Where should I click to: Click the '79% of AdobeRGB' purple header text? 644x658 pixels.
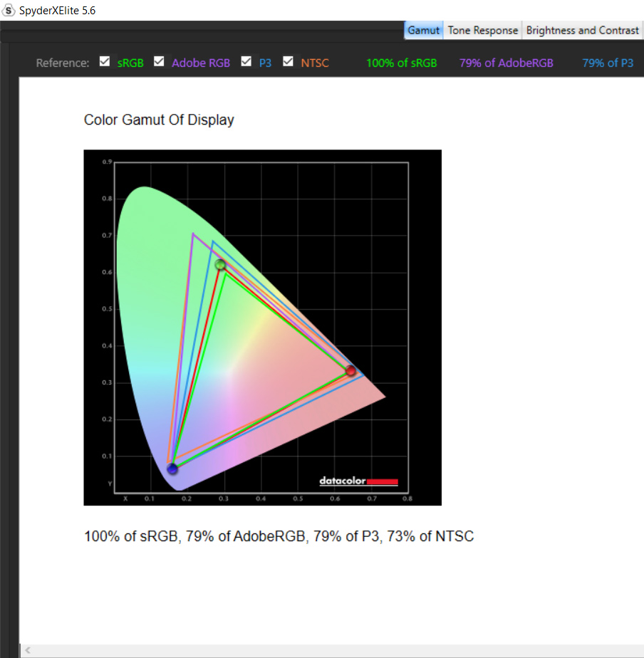(x=506, y=63)
